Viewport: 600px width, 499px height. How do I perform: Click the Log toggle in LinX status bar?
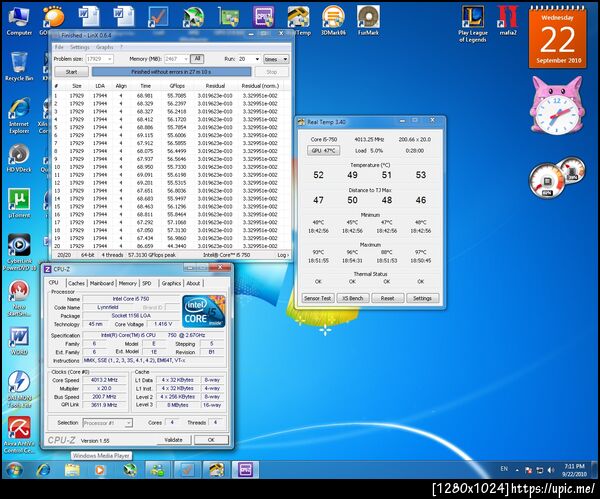283,255
